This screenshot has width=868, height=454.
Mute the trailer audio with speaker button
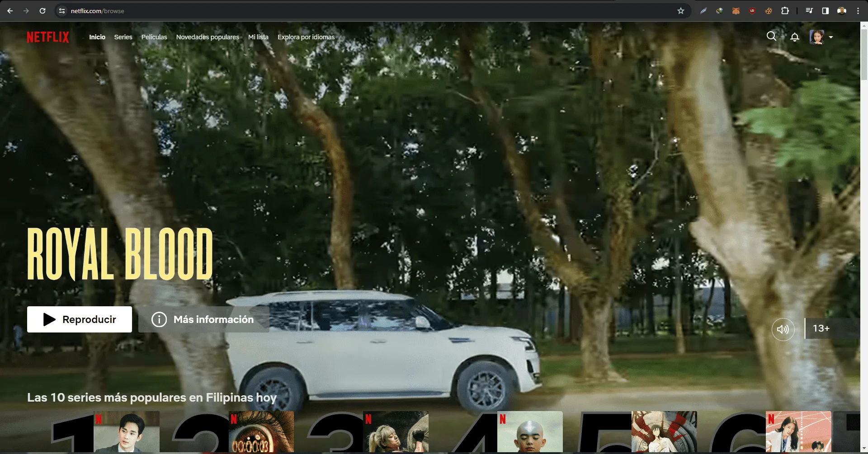pyautogui.click(x=783, y=329)
